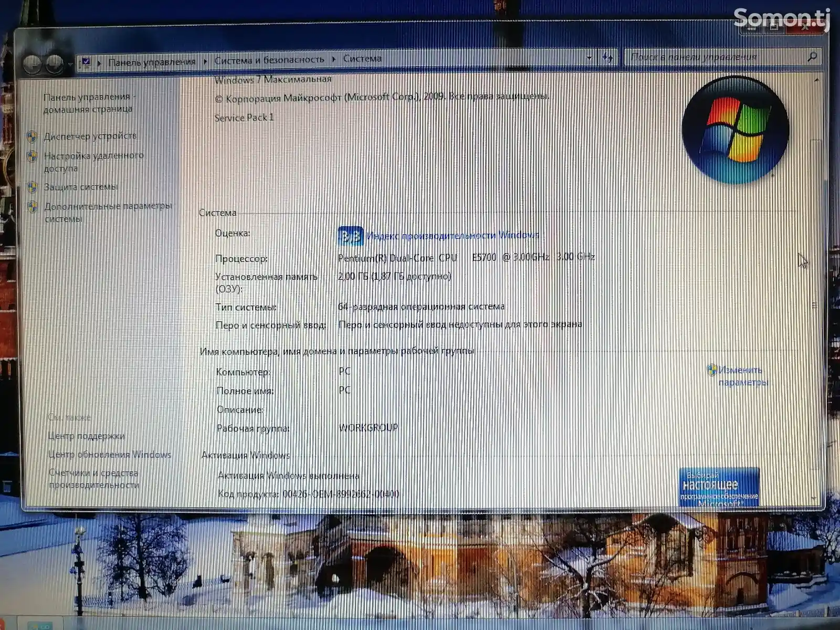The width and height of the screenshot is (840, 630).
Task: Open Дополнительные параметры системы link
Action: click(x=108, y=212)
